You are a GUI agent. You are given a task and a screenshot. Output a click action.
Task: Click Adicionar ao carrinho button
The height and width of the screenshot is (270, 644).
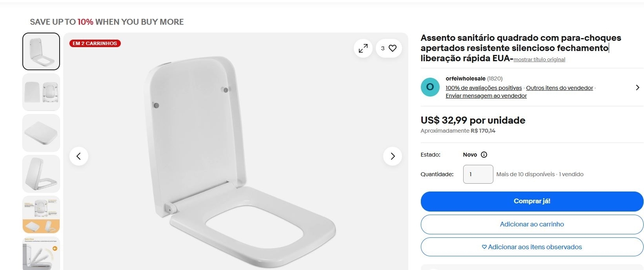tap(532, 224)
